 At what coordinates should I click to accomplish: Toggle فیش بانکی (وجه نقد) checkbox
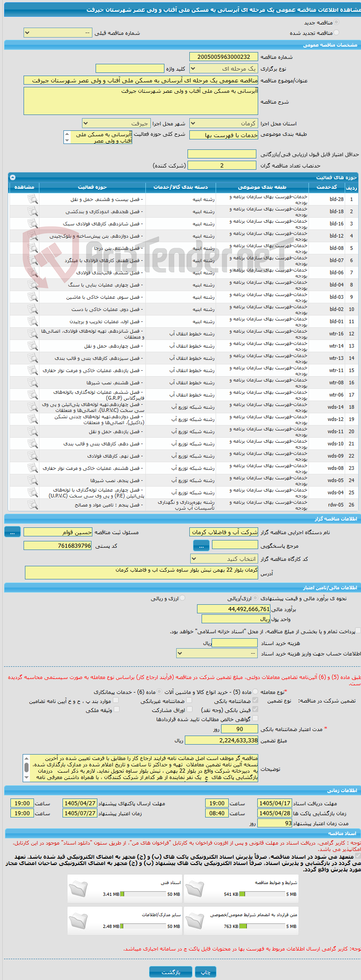pos(255,709)
